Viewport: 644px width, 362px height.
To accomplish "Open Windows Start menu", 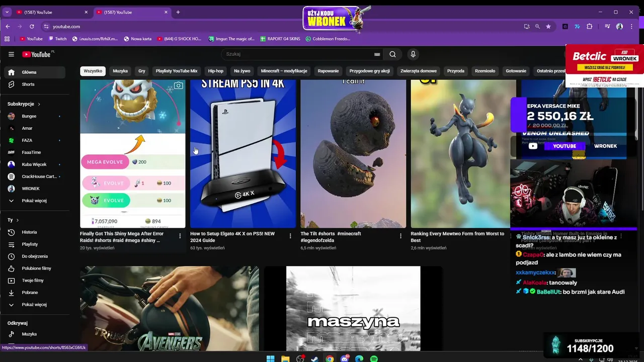I will 270,358.
